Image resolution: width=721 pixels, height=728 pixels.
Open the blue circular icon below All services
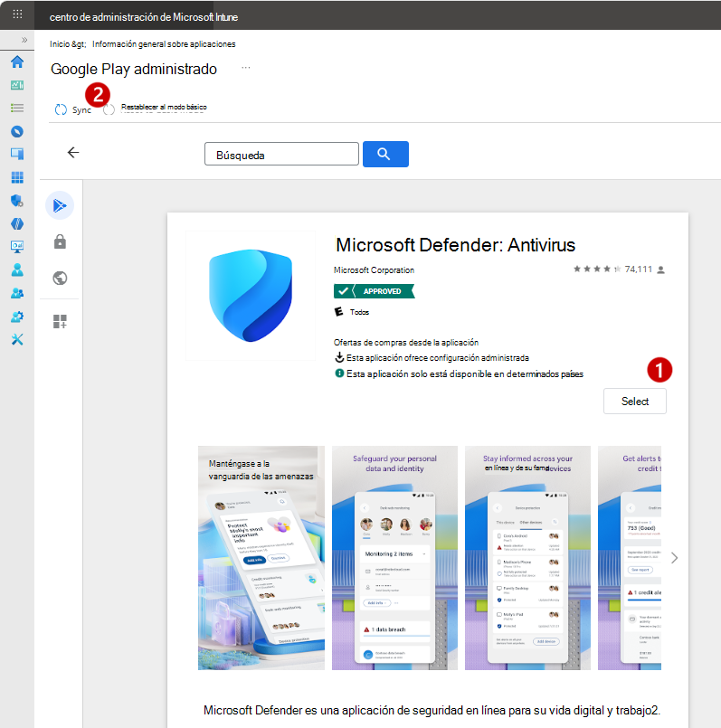pyautogui.click(x=17, y=131)
